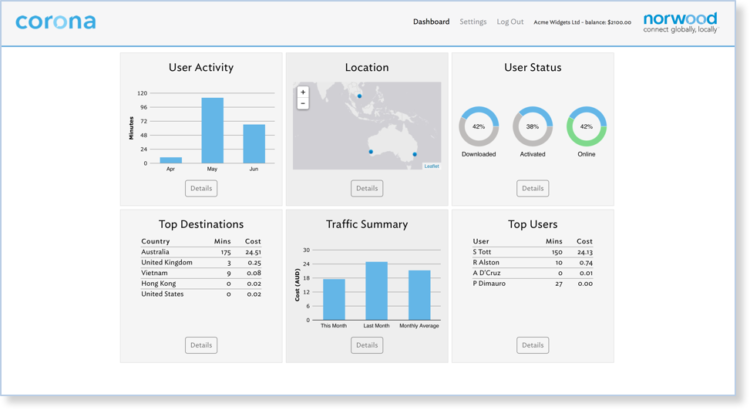
Task: Open Traffic Summary Details button
Action: (x=367, y=345)
